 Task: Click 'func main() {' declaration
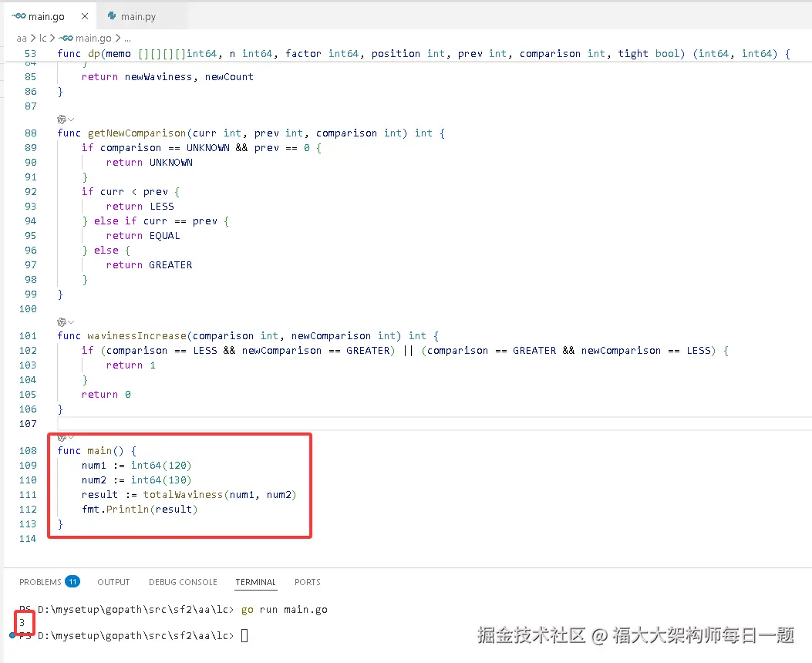coord(97,451)
